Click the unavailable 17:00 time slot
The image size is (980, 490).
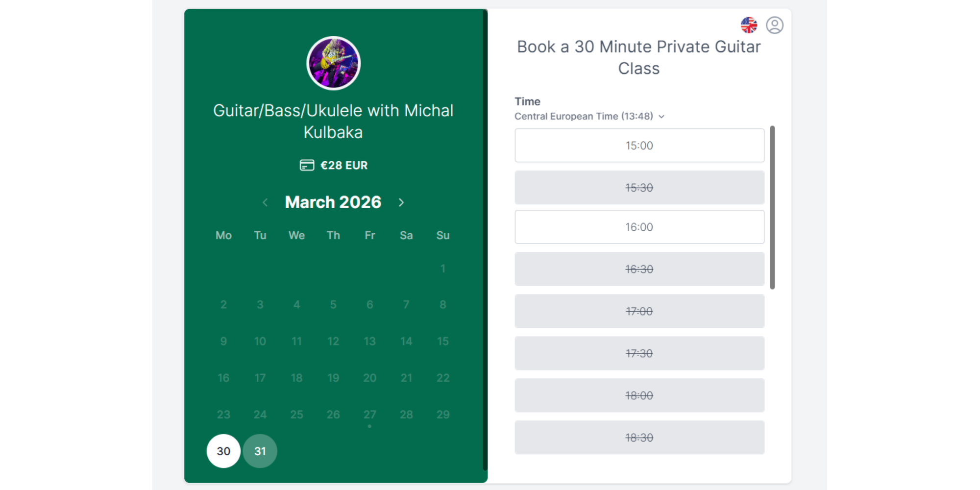[639, 311]
